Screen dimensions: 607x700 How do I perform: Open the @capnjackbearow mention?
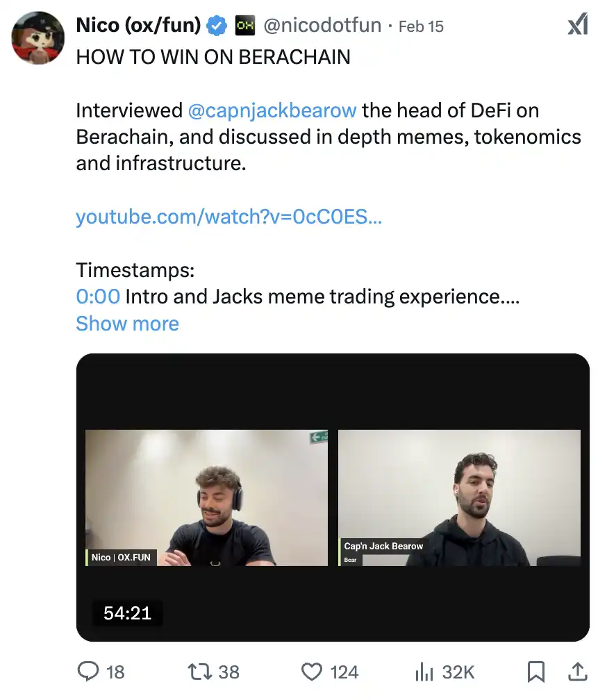pyautogui.click(x=272, y=110)
